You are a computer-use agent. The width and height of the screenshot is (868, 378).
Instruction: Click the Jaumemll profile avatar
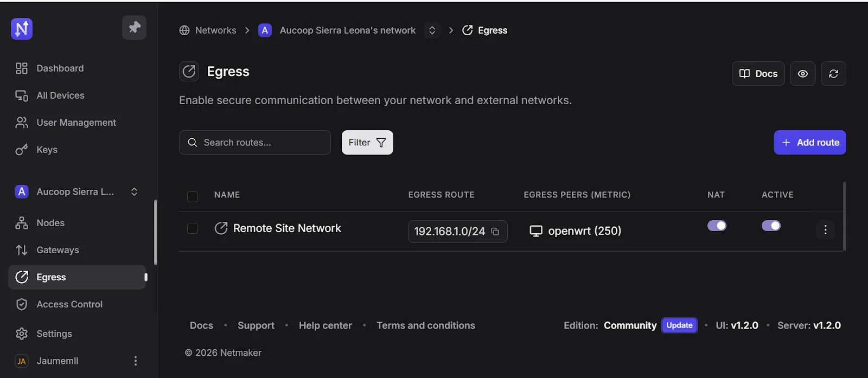click(22, 361)
